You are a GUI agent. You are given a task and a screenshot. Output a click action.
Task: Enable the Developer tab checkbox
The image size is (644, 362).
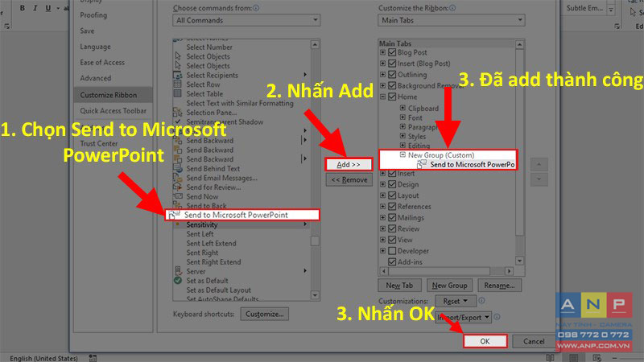392,251
